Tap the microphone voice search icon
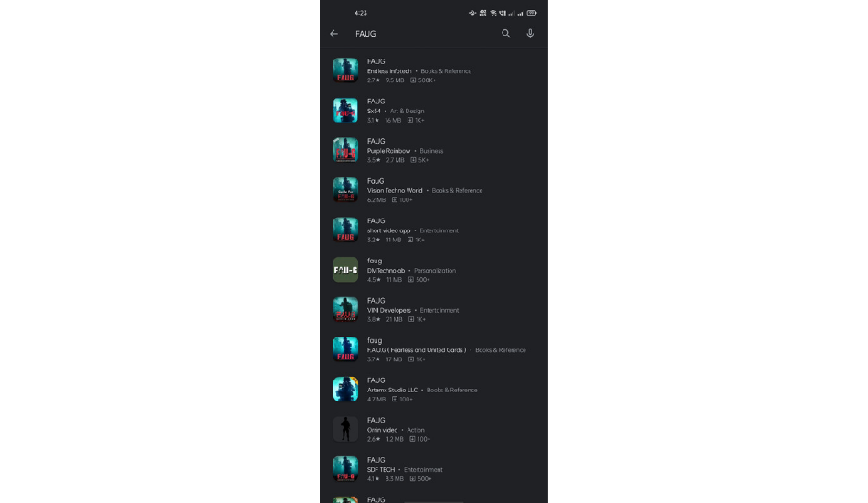Image resolution: width=868 pixels, height=503 pixels. [530, 34]
